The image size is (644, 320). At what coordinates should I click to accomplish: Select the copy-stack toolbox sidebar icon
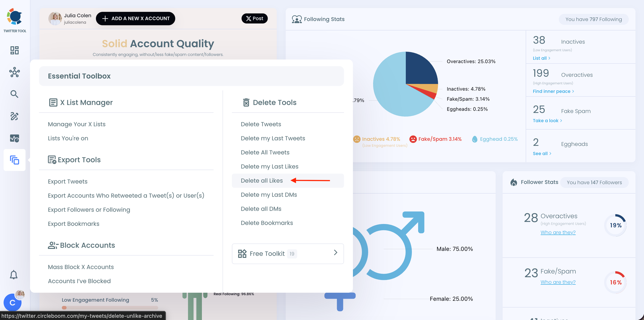coord(14,160)
